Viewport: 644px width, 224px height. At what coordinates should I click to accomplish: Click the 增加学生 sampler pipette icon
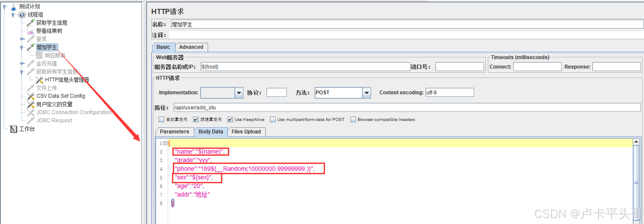[x=31, y=47]
